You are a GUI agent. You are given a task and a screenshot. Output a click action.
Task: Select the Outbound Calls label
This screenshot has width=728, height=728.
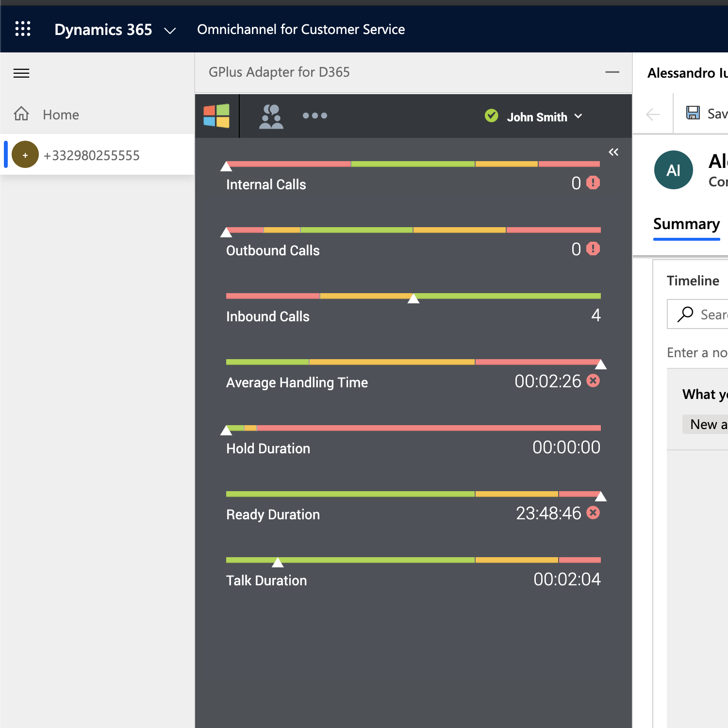pos(273,250)
